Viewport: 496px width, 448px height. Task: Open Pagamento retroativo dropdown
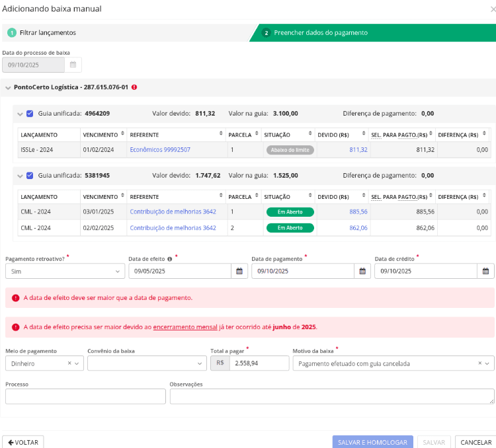[x=65, y=271]
